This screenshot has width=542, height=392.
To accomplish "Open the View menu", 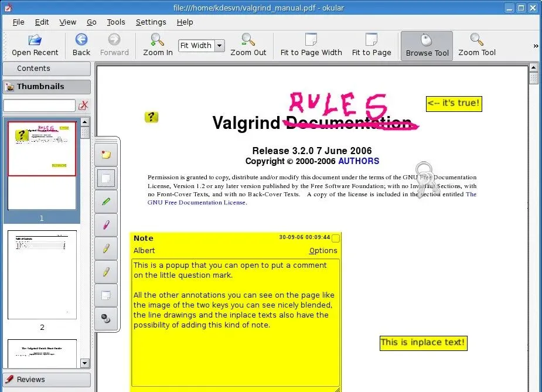I will (x=67, y=22).
